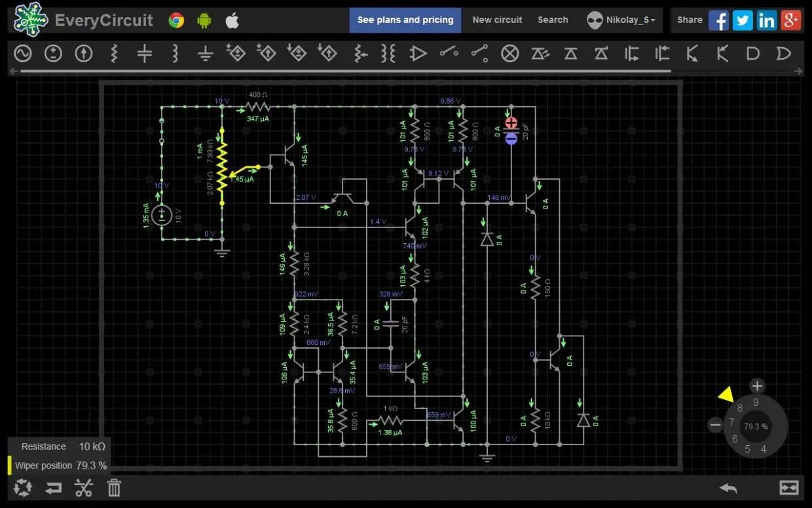812x508 pixels.
Task: Click the cut wire scissors icon
Action: tap(84, 488)
